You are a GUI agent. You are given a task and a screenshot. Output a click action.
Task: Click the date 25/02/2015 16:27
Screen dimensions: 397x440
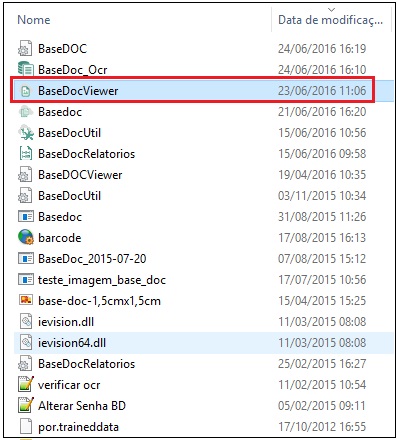pos(322,364)
